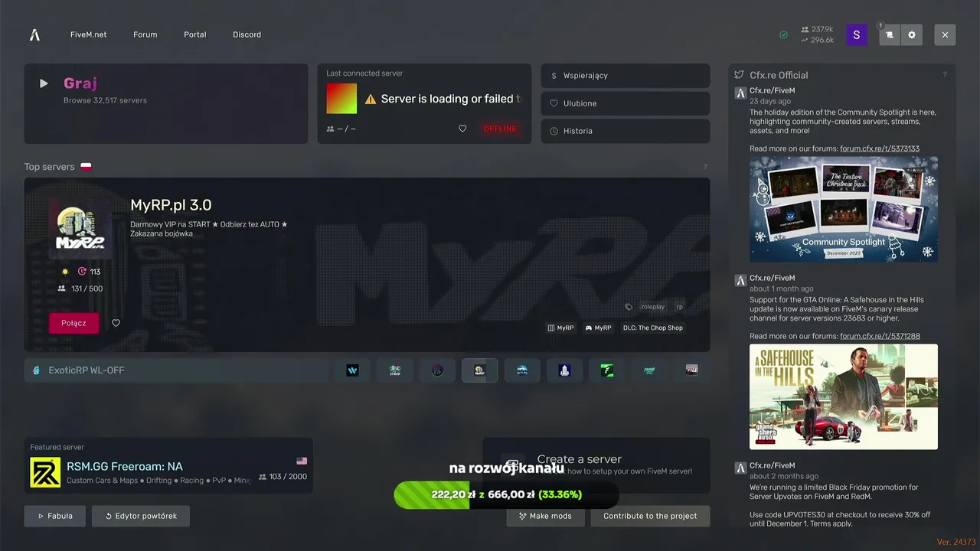Open the settings gear in the top bar
Viewport: 980px width, 551px height.
tap(912, 34)
